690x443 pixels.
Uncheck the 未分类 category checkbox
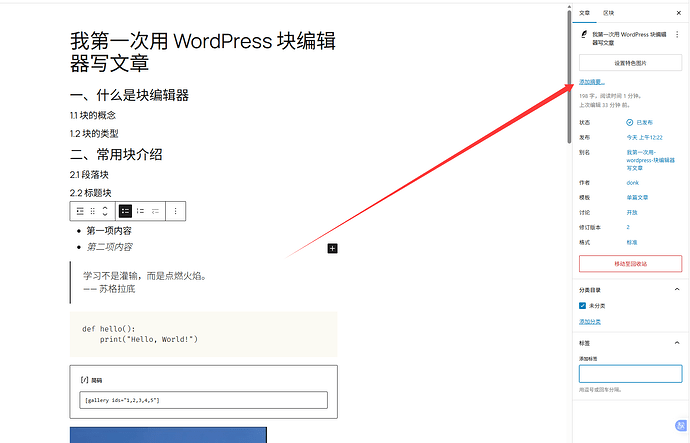pos(583,306)
